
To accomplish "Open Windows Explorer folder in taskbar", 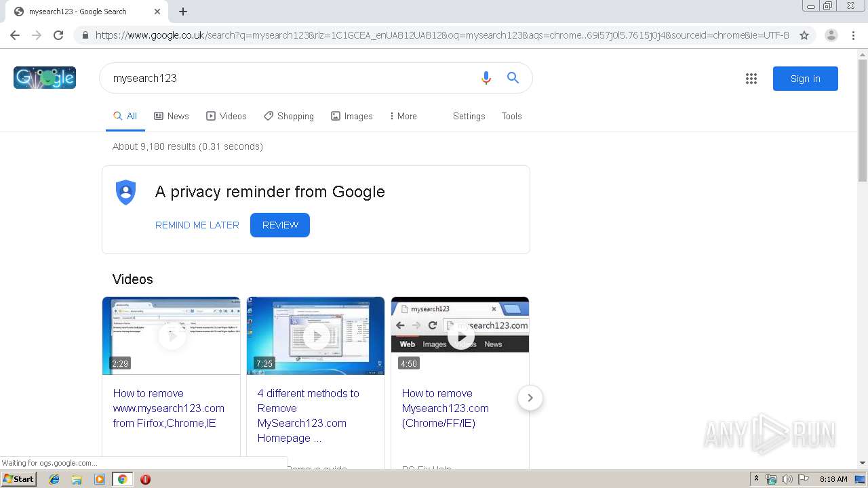I will 77,479.
